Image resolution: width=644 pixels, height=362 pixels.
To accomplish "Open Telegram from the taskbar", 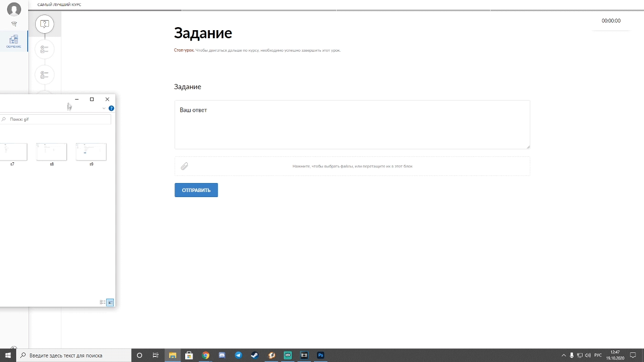I will [238, 355].
